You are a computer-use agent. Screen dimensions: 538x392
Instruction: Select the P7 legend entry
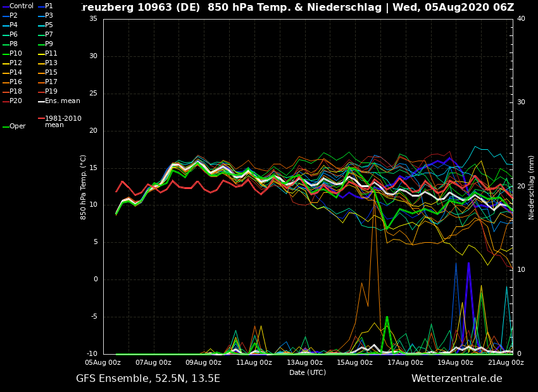pos(46,35)
